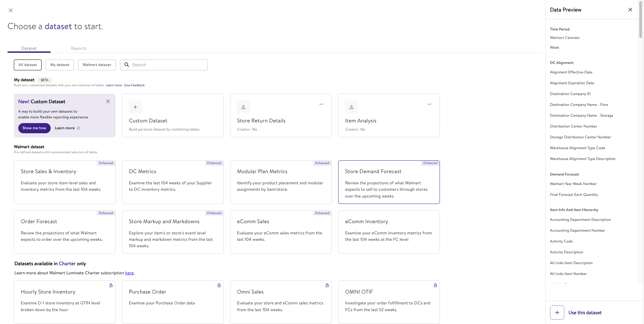Select the Omni Sales card
This screenshot has height=324, width=644.
tap(281, 302)
